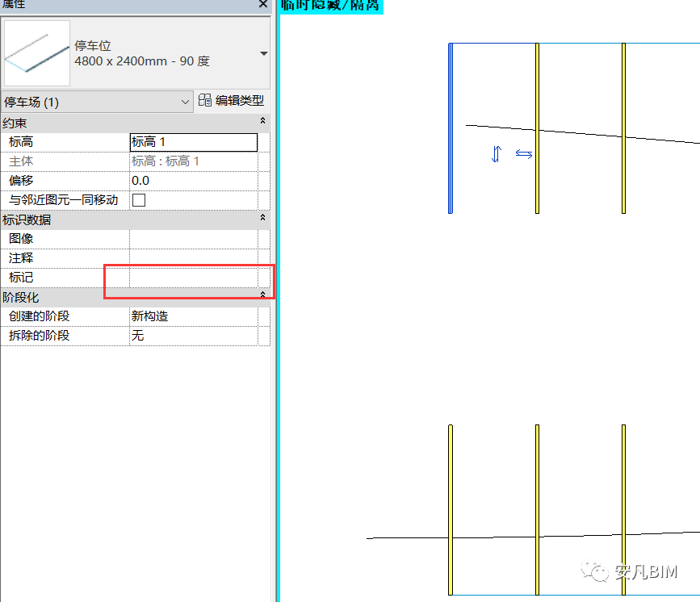Click the 拆除的阶段 label
This screenshot has width=700, height=602.
40,336
